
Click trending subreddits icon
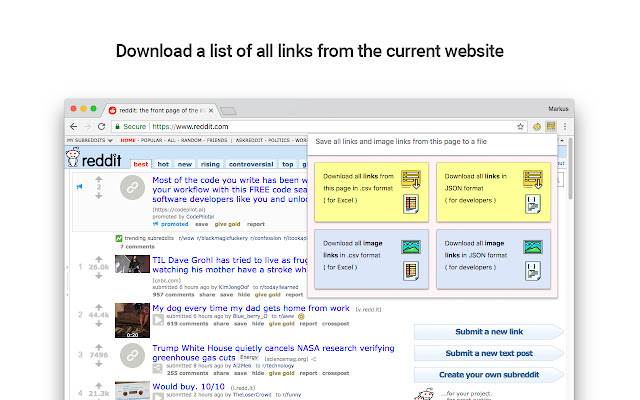(x=119, y=238)
